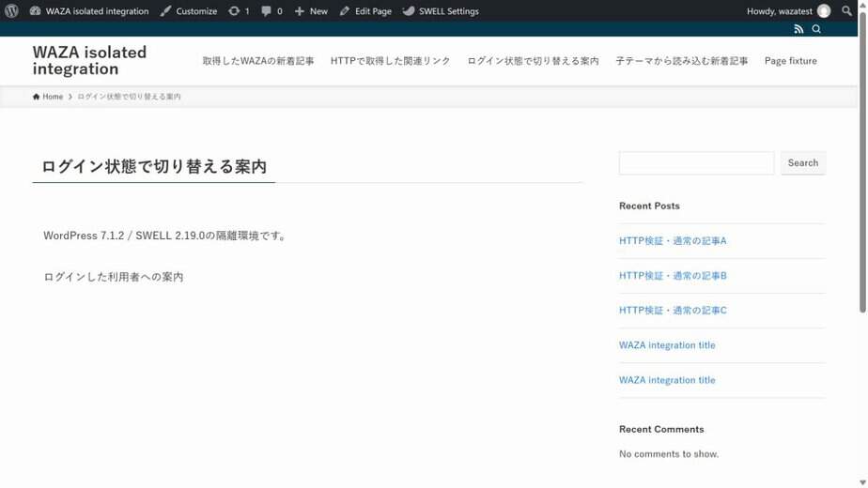Open the Page fixture nav item
Viewport: 868px width, 488px height.
coord(791,61)
